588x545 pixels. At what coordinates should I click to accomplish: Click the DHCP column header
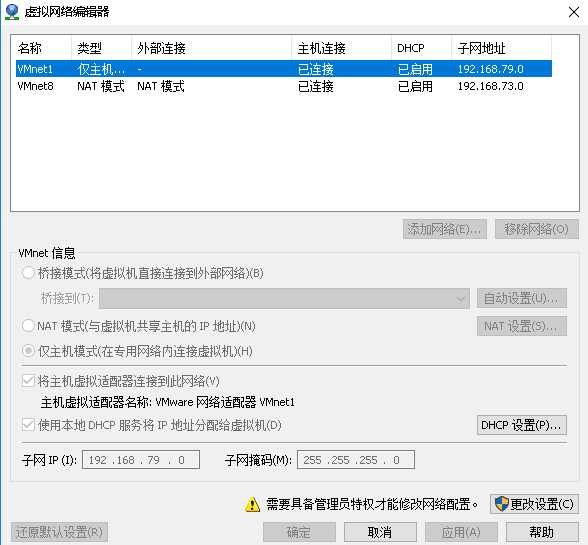[421, 48]
